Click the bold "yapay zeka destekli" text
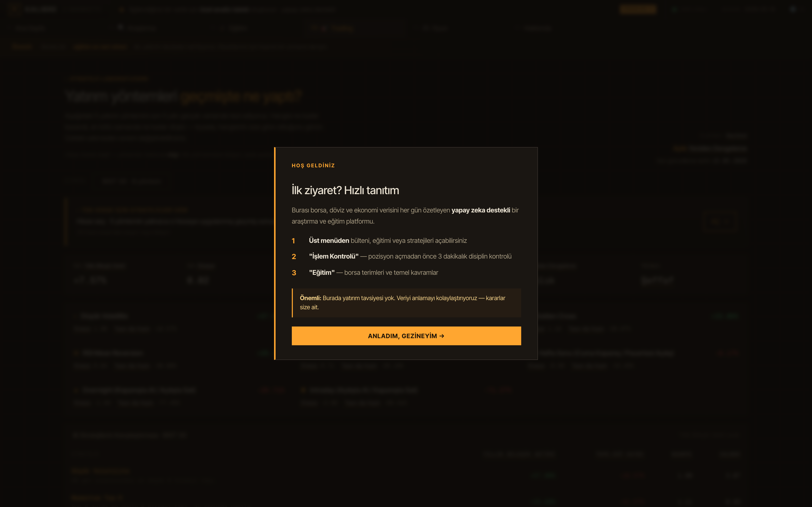This screenshot has height=507, width=812. [481, 210]
